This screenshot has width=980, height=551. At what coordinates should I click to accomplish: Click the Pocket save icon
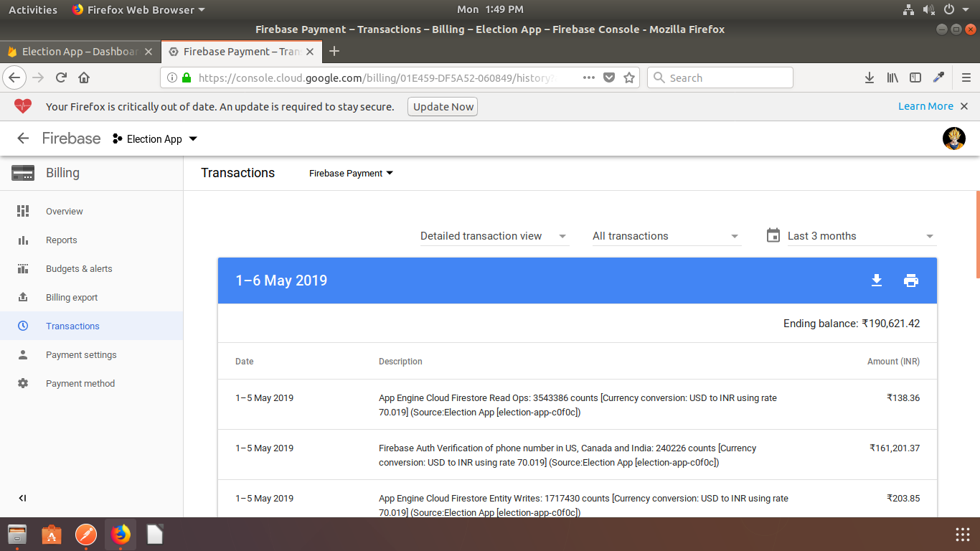[x=609, y=77]
